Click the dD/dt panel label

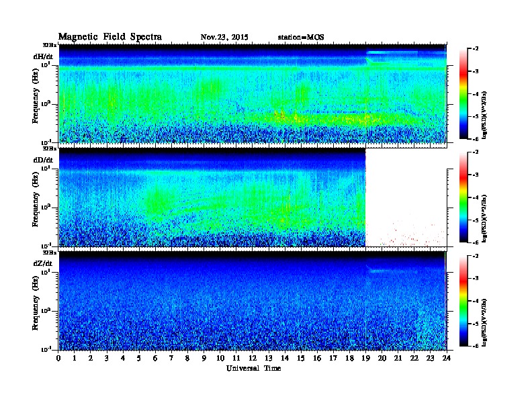click(43, 160)
